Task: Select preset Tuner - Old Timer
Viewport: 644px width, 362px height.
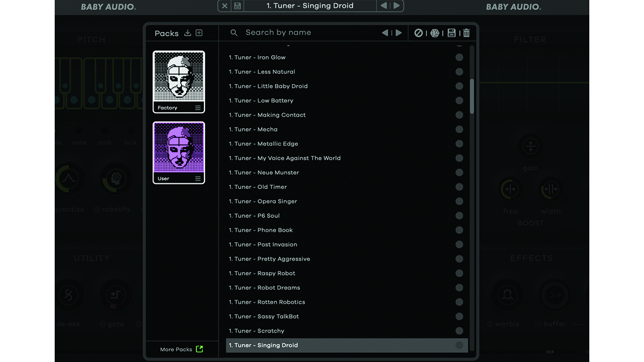Action: coord(347,187)
